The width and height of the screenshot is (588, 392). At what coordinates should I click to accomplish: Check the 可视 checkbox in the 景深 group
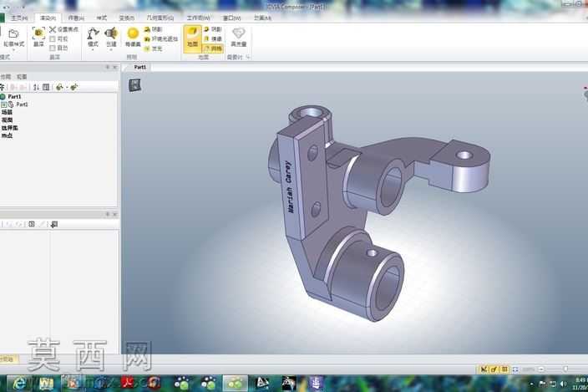(53, 39)
